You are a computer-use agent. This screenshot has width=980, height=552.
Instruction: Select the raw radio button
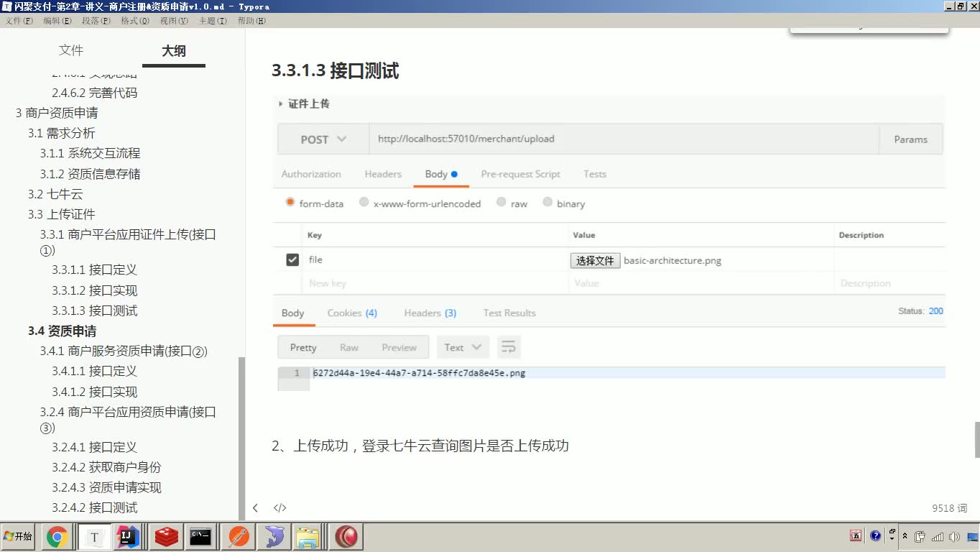(x=501, y=203)
